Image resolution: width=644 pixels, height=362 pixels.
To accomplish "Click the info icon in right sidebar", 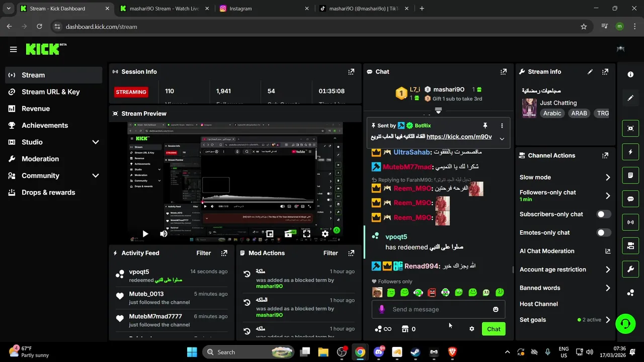I will click(630, 74).
